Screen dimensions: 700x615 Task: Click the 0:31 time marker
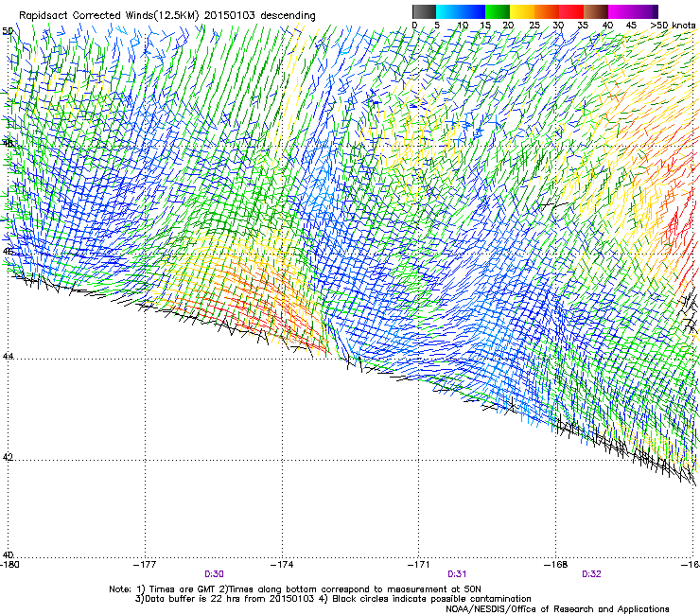pyautogui.click(x=457, y=574)
